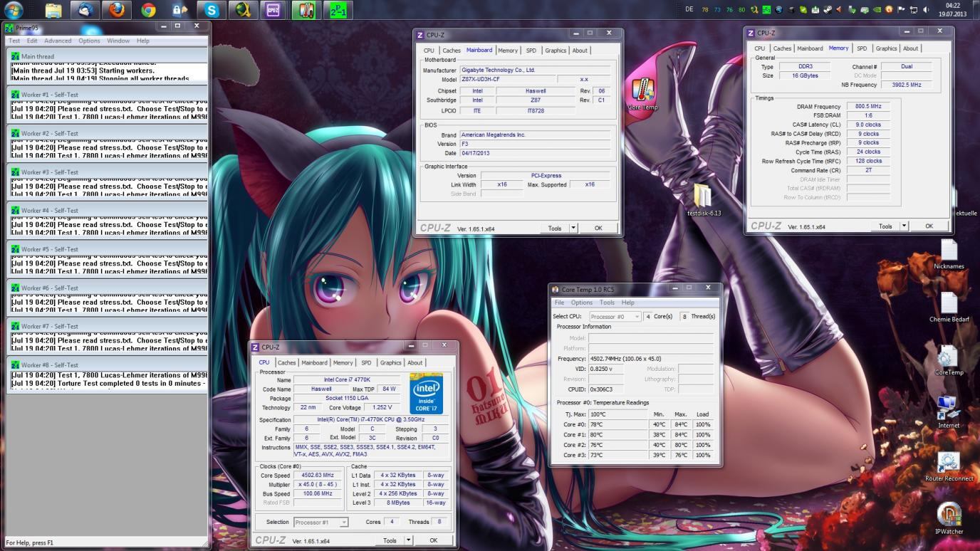Switch to the SPD tab in the Mainboard window
The width and height of the screenshot is (980, 551).
point(531,51)
